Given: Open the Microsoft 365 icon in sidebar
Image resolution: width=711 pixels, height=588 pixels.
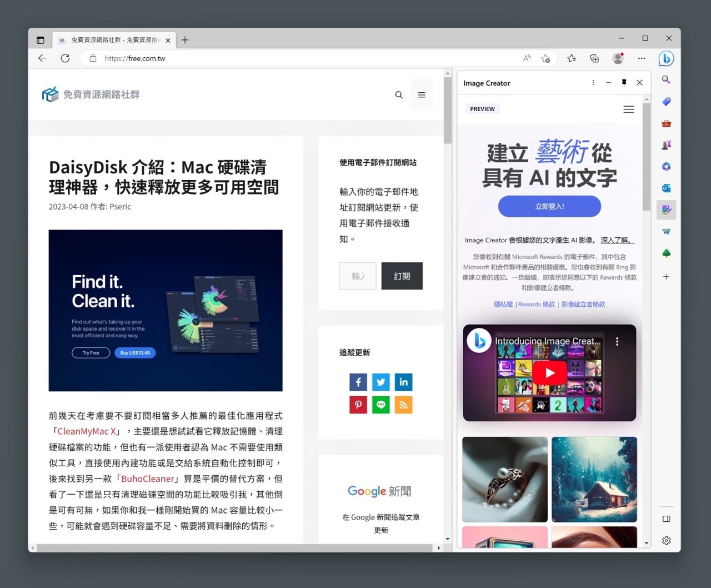Looking at the screenshot, I should click(x=666, y=167).
